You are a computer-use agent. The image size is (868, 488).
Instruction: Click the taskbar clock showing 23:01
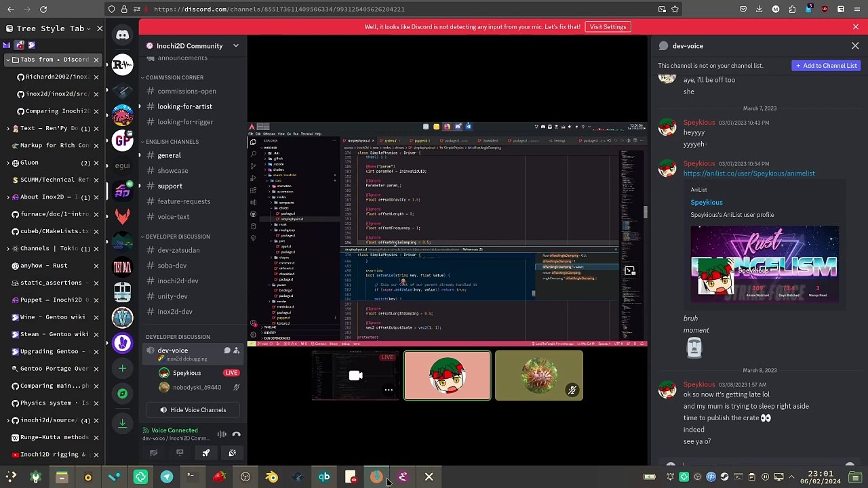821,477
